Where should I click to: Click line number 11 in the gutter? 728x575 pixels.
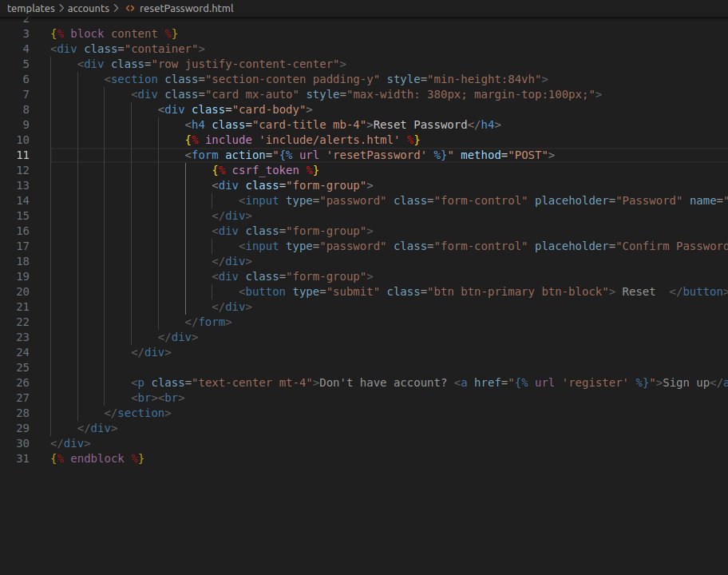point(22,155)
